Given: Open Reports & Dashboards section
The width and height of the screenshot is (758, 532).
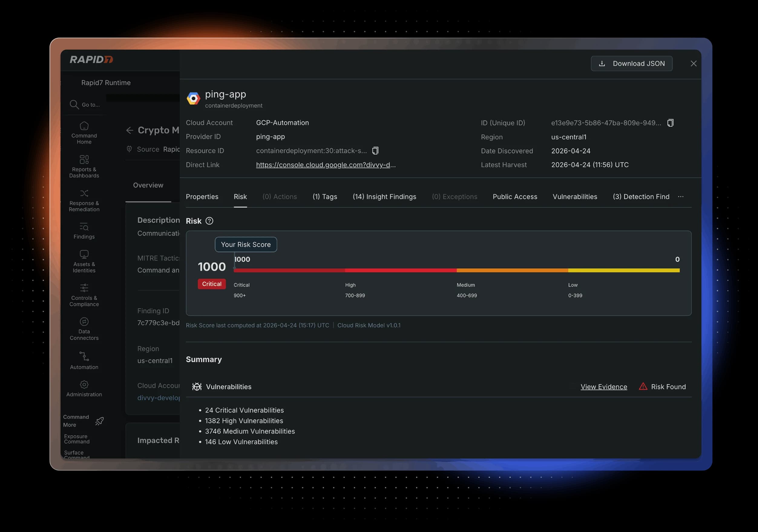Looking at the screenshot, I should click(x=84, y=167).
